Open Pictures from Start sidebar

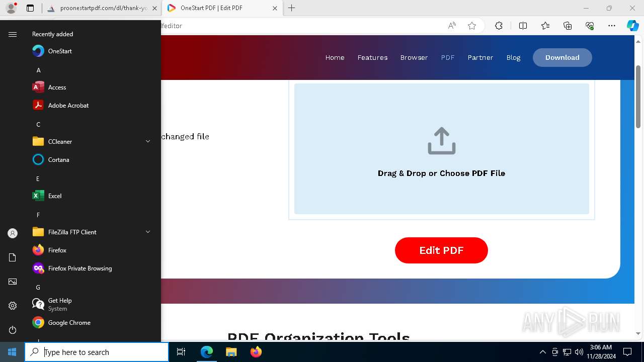pos(13,282)
